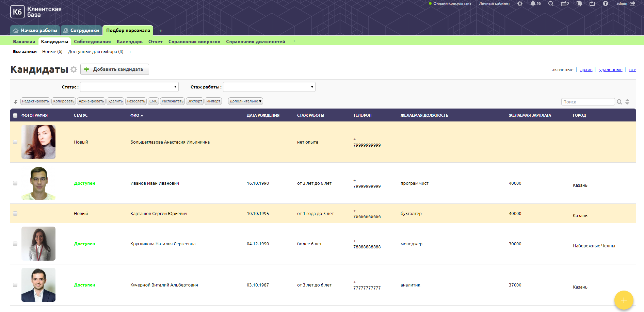Image resolution: width=644 pixels, height=312 pixels.
Task: Select checkbox for Кругликова Наталья Сергеевна
Action: (x=15, y=244)
